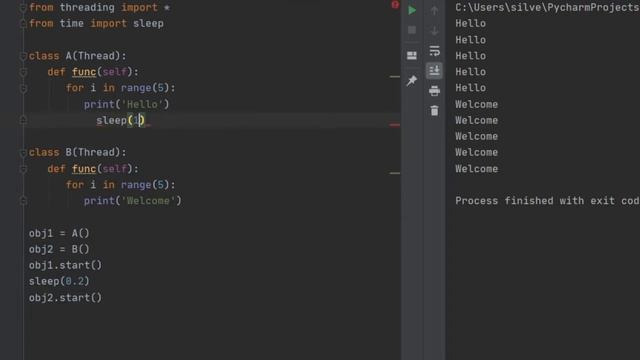Click the print('Welcome') statement
Screen dimensions: 640x360
tap(133, 201)
